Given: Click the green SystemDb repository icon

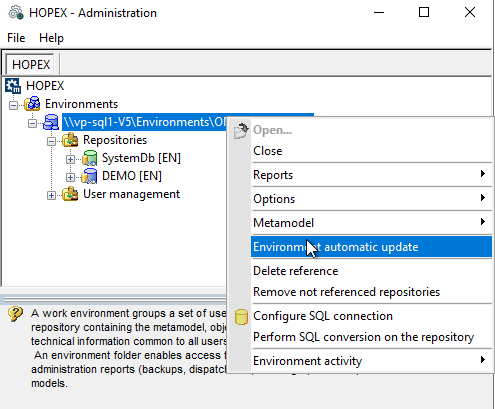Looking at the screenshot, I should (89, 158).
